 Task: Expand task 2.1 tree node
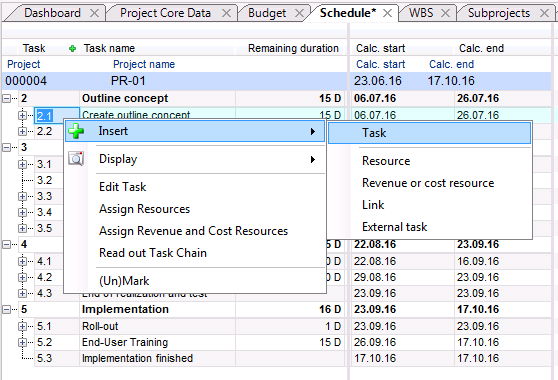pos(22,115)
